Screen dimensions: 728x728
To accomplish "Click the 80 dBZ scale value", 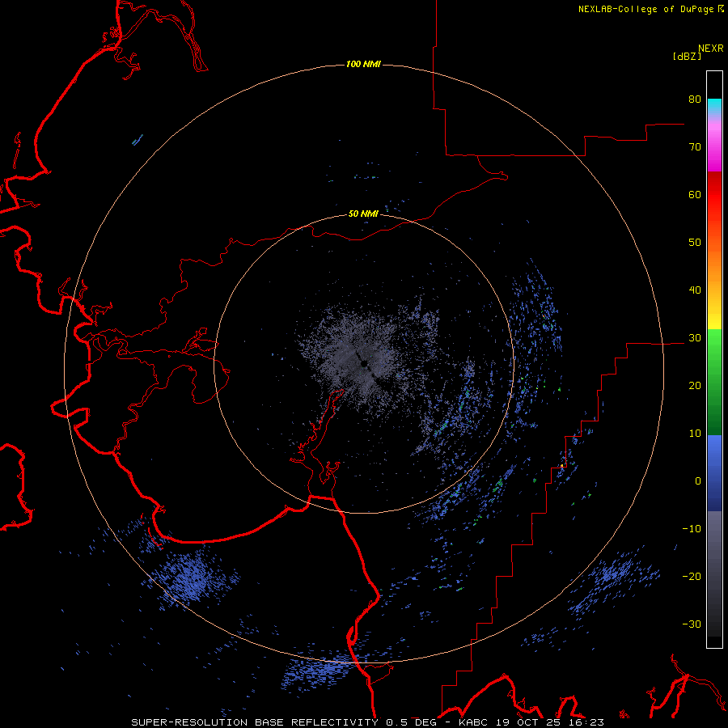I will coord(695,99).
